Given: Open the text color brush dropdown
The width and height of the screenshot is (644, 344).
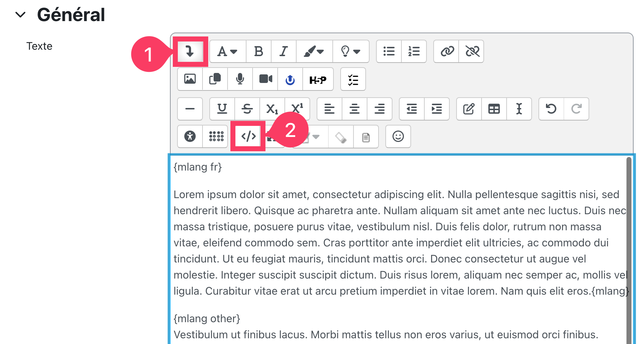Looking at the screenshot, I should coord(314,51).
